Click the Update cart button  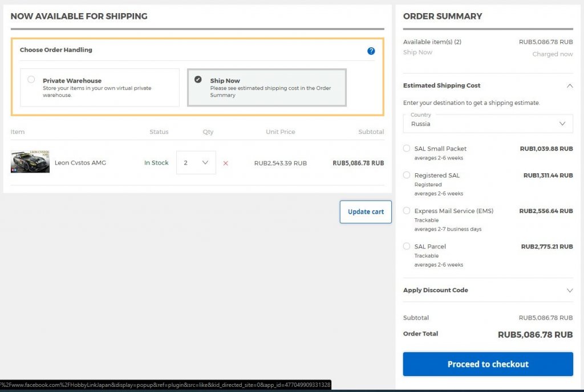tap(366, 211)
